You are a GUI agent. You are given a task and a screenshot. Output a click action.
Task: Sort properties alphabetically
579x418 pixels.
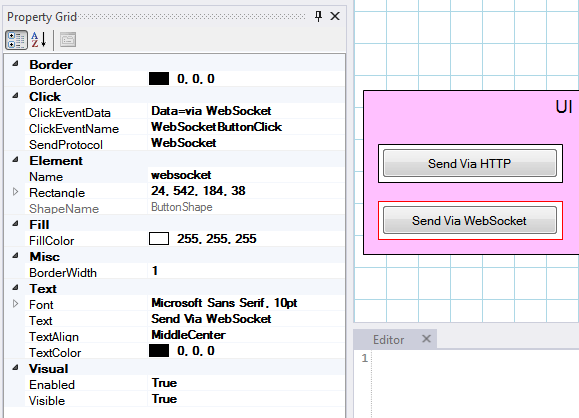(x=39, y=40)
